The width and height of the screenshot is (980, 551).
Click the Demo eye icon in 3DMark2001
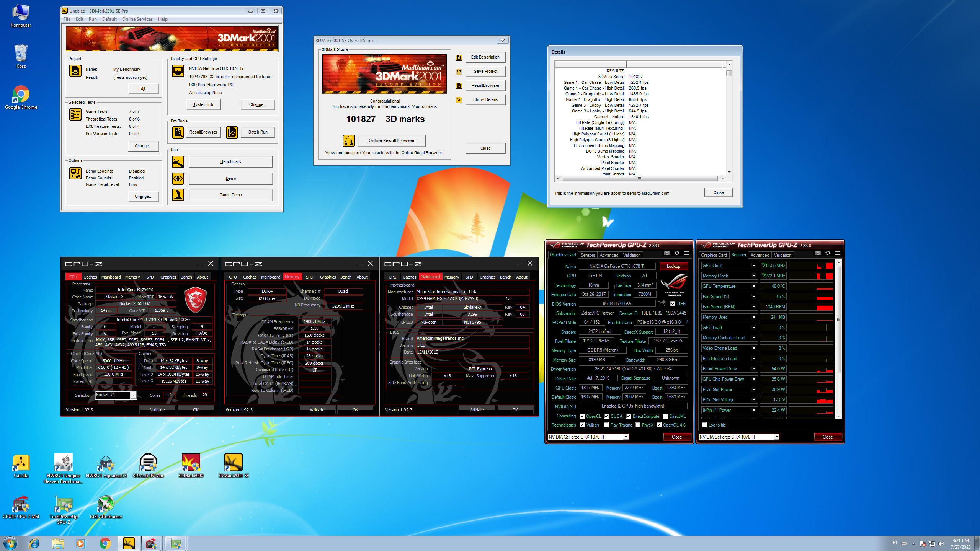point(178,178)
